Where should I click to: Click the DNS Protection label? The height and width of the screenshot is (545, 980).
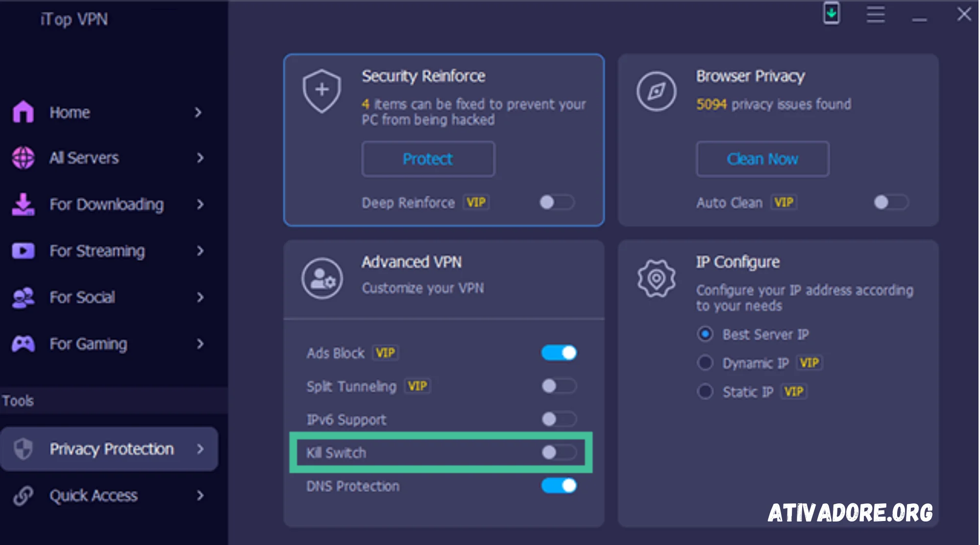[x=353, y=486]
